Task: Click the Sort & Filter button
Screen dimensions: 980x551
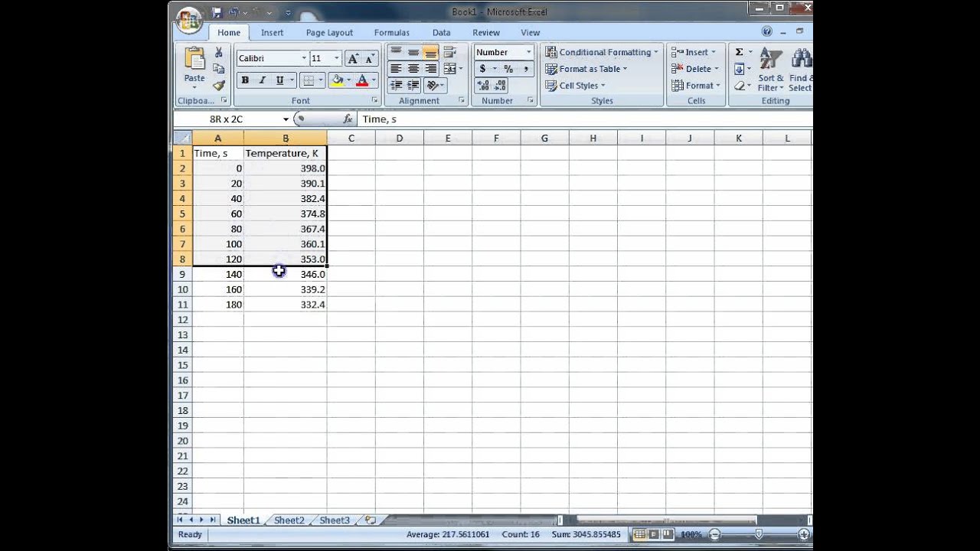Action: coord(771,70)
